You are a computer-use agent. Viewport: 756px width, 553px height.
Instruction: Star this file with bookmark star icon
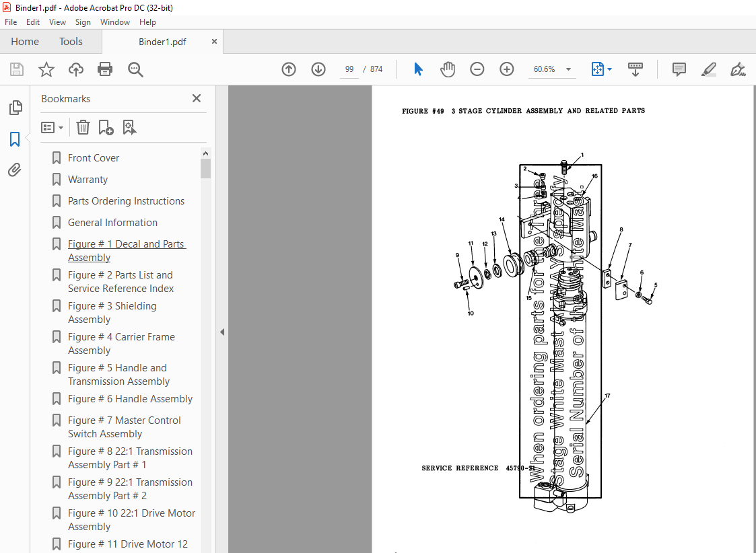point(46,69)
